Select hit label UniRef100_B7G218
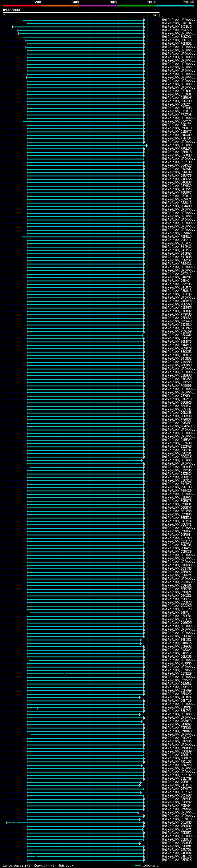 tap(176, 399)
